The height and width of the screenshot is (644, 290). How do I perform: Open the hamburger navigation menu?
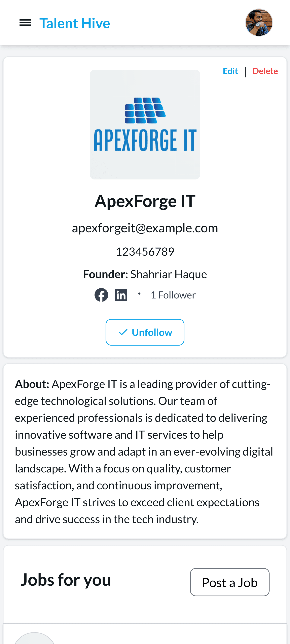25,23
